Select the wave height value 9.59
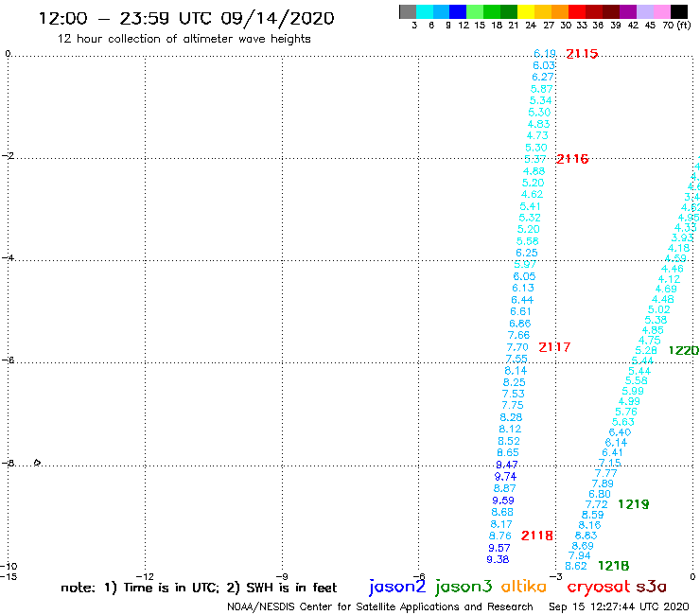Viewport: 700px width, 615px height. 503,501
